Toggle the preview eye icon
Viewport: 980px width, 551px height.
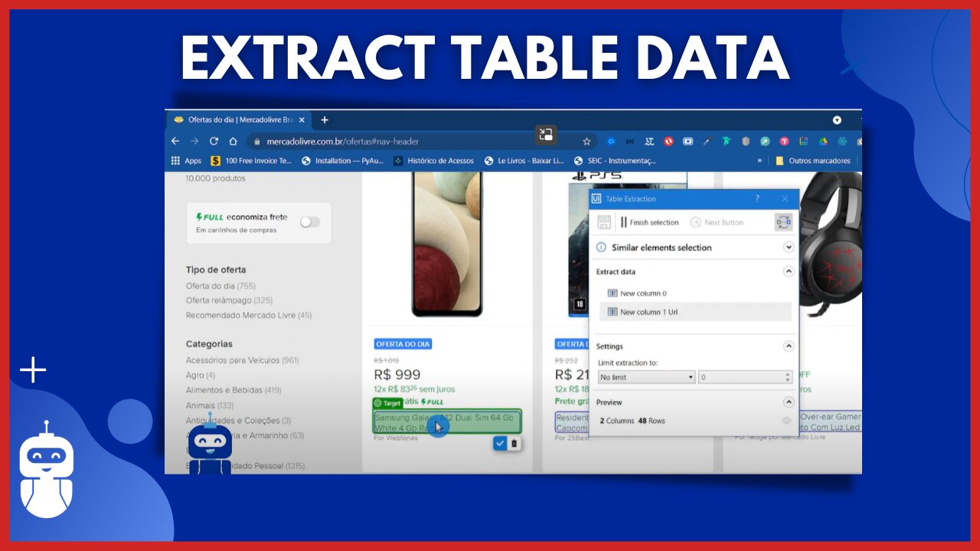pyautogui.click(x=786, y=421)
